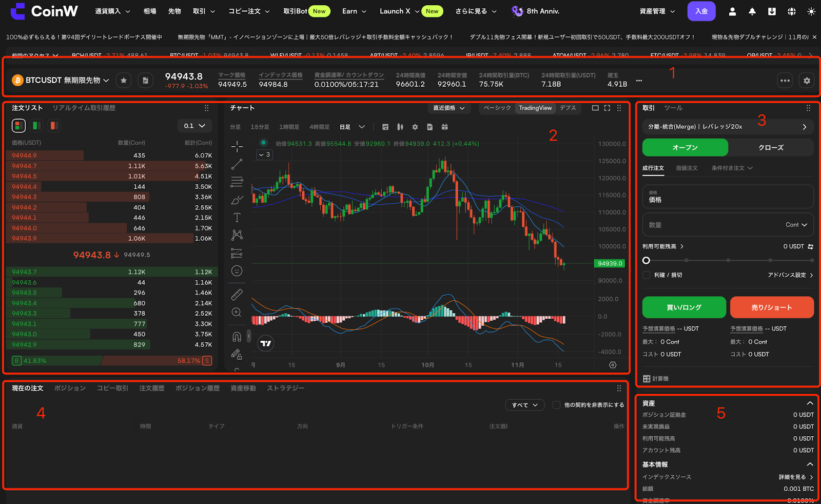
Task: Toggle the magnet snap mode
Action: (x=237, y=337)
